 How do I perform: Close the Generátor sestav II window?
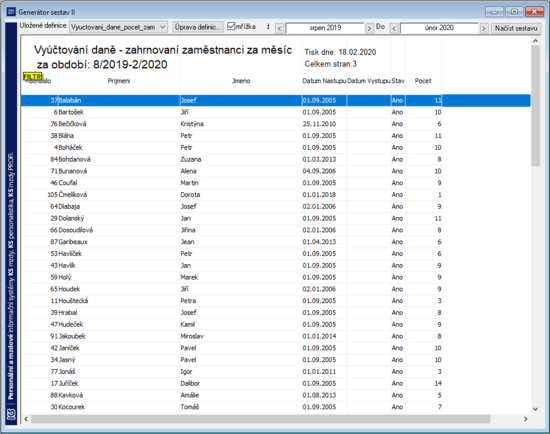(535, 12)
